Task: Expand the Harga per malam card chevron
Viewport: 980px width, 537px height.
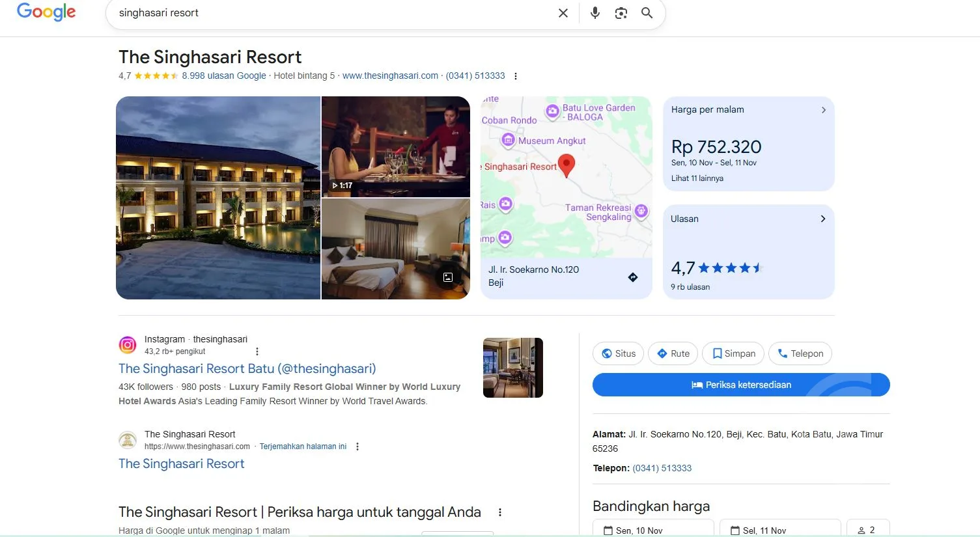Action: [823, 110]
